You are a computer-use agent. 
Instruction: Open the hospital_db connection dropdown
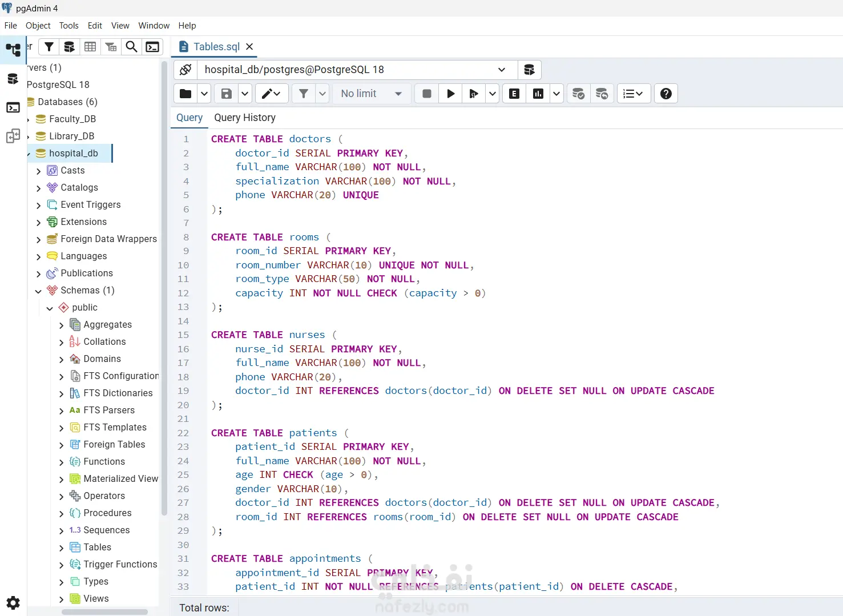coord(501,70)
